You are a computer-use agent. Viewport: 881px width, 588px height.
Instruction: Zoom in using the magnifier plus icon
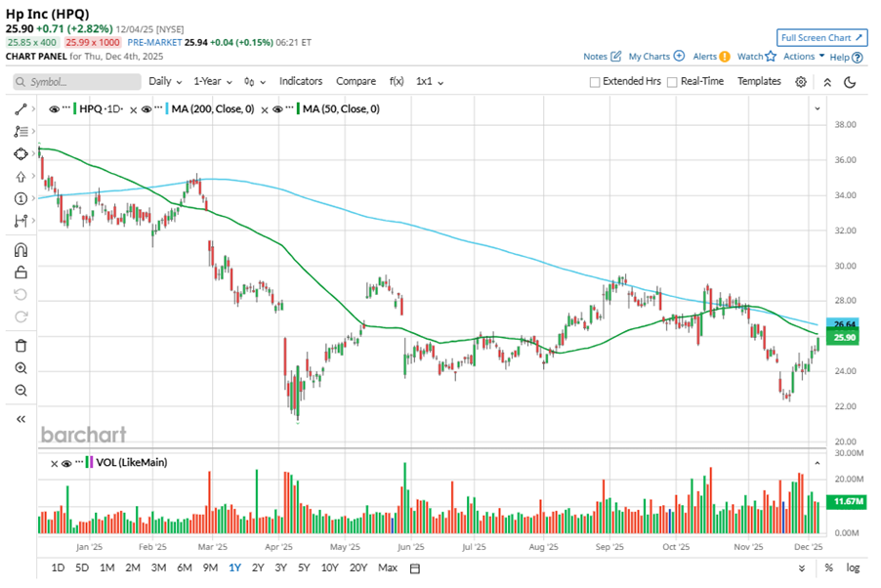coord(20,368)
